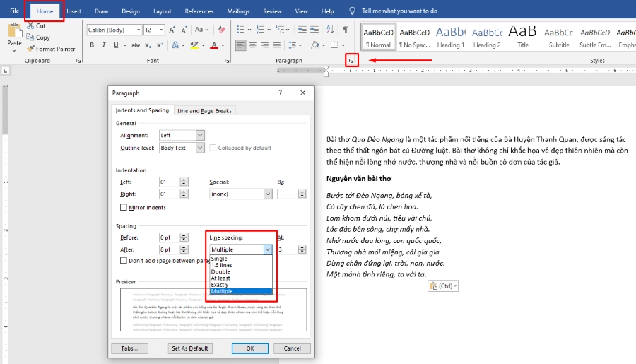Click the OK button in Paragraph dialog
The width and height of the screenshot is (636, 364).
pyautogui.click(x=250, y=348)
